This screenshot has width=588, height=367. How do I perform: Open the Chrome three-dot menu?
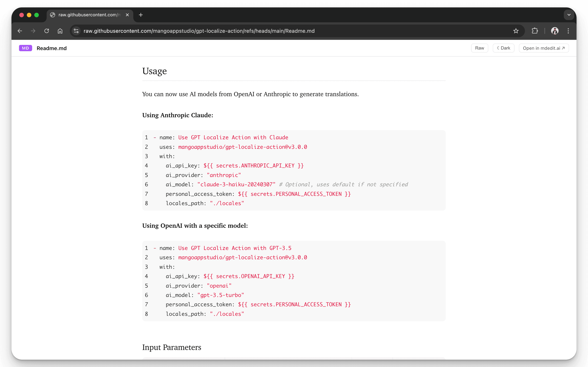point(568,31)
